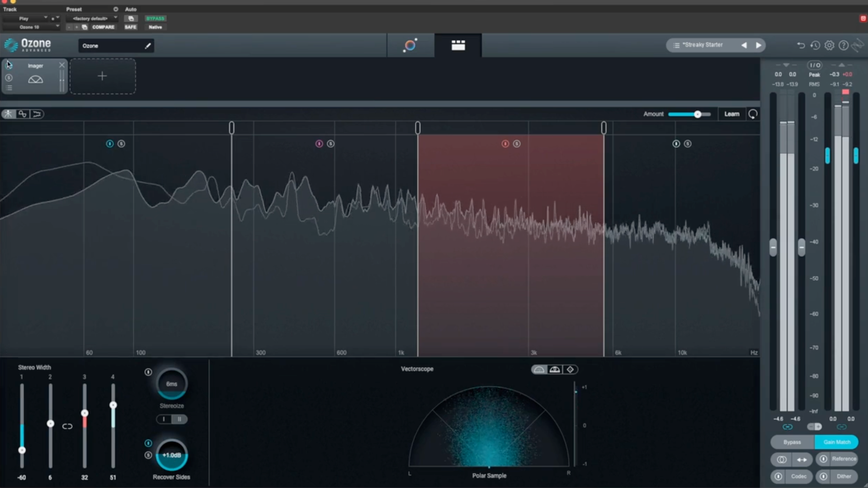Open the Imager module preset list icon

(9, 88)
